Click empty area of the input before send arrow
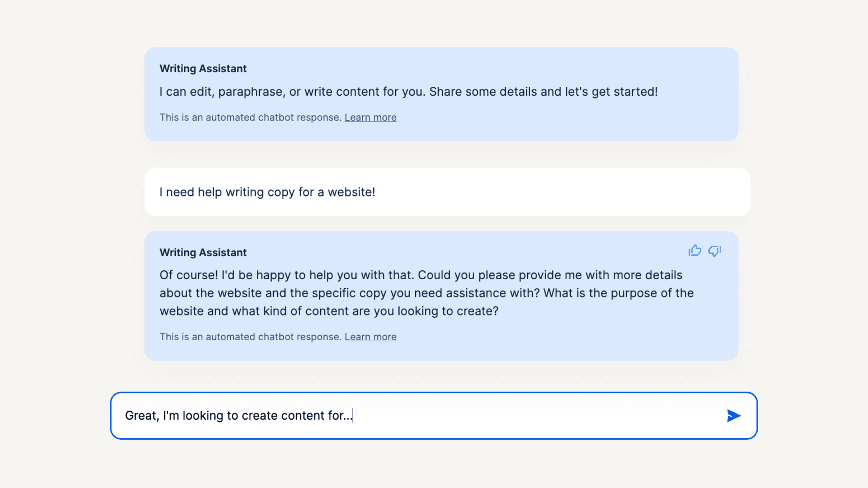868x488 pixels. click(x=542, y=416)
